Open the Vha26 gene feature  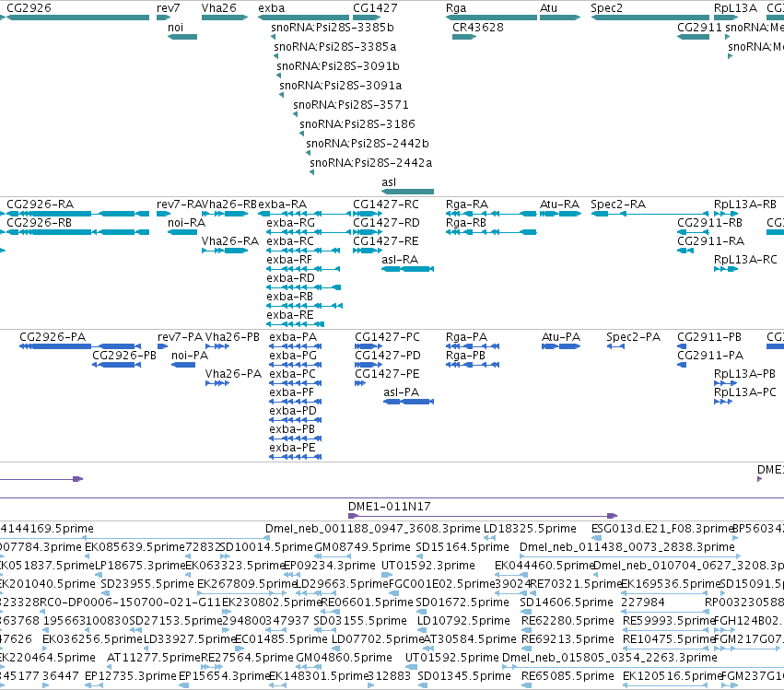click(x=225, y=18)
